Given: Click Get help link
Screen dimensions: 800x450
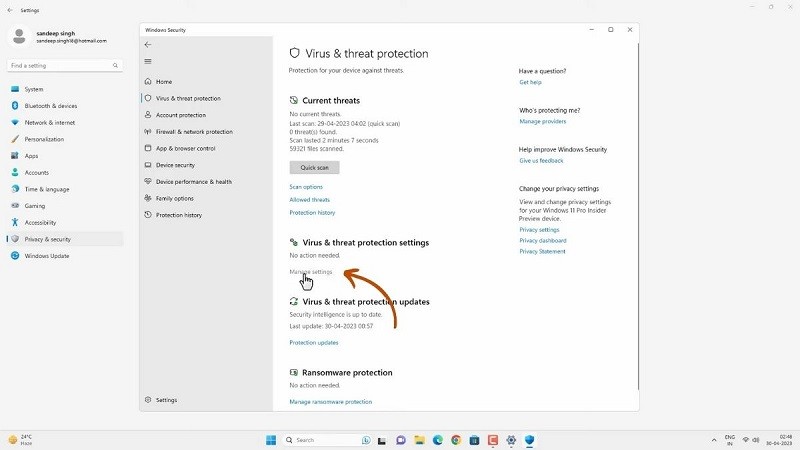Looking at the screenshot, I should pos(531,82).
